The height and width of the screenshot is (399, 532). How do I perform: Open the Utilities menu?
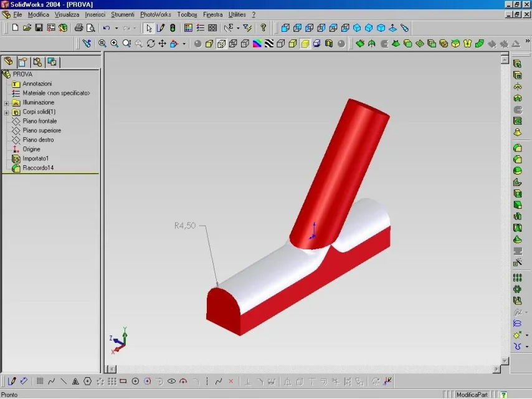point(237,14)
